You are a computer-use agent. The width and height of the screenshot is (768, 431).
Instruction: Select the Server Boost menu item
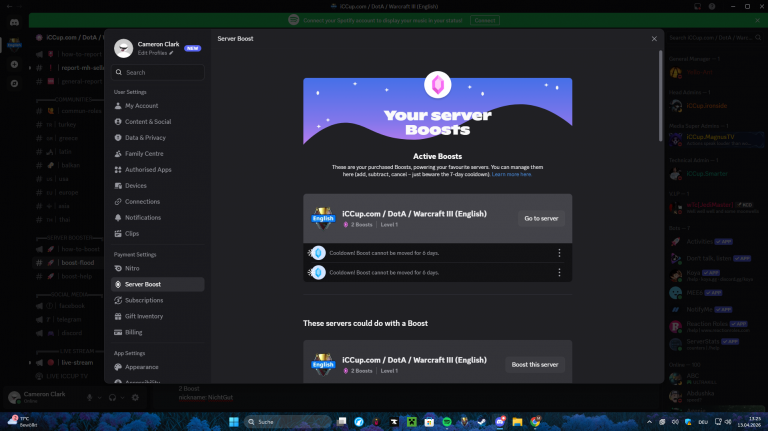(157, 284)
